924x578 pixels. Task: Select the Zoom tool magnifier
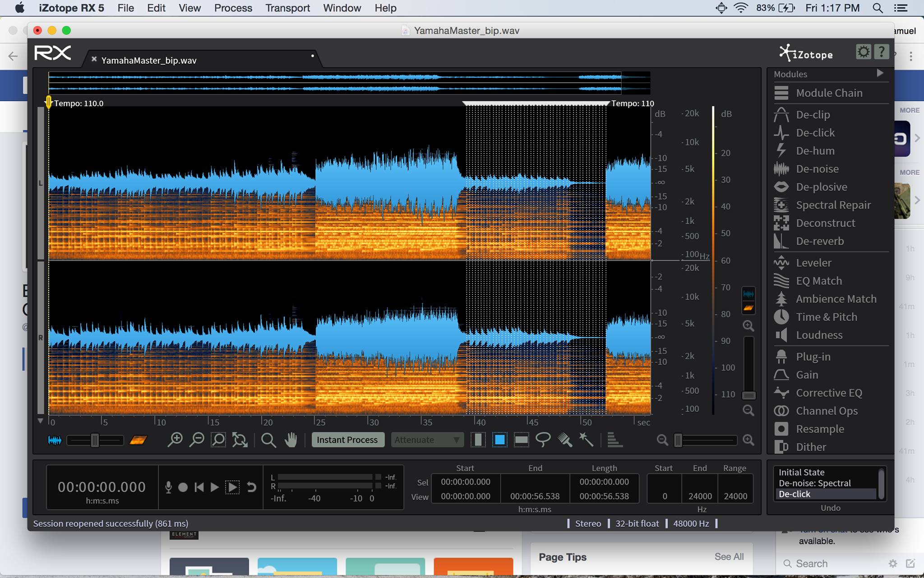268,440
